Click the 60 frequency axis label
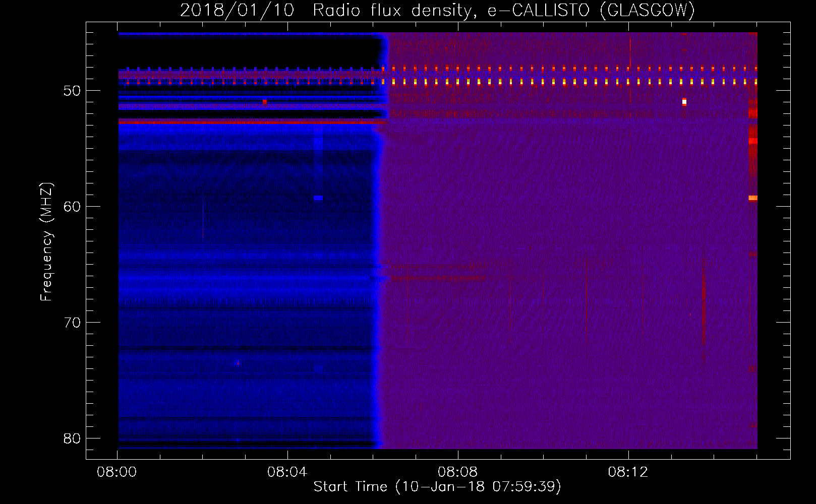816x504 pixels. pos(72,207)
